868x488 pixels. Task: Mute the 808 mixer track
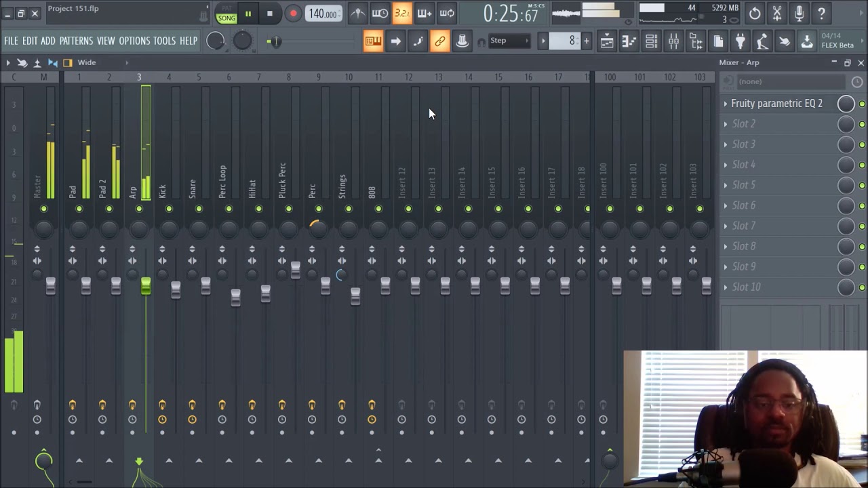coord(378,209)
